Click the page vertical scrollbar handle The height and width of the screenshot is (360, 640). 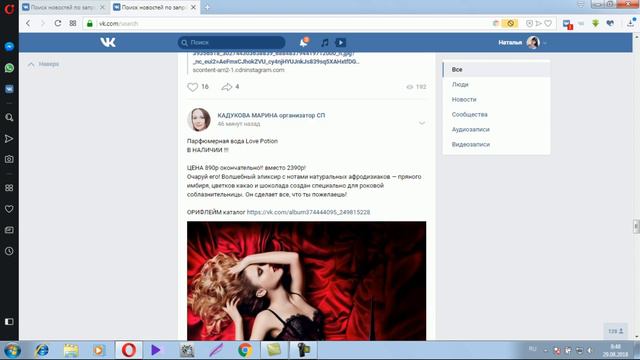[636, 226]
